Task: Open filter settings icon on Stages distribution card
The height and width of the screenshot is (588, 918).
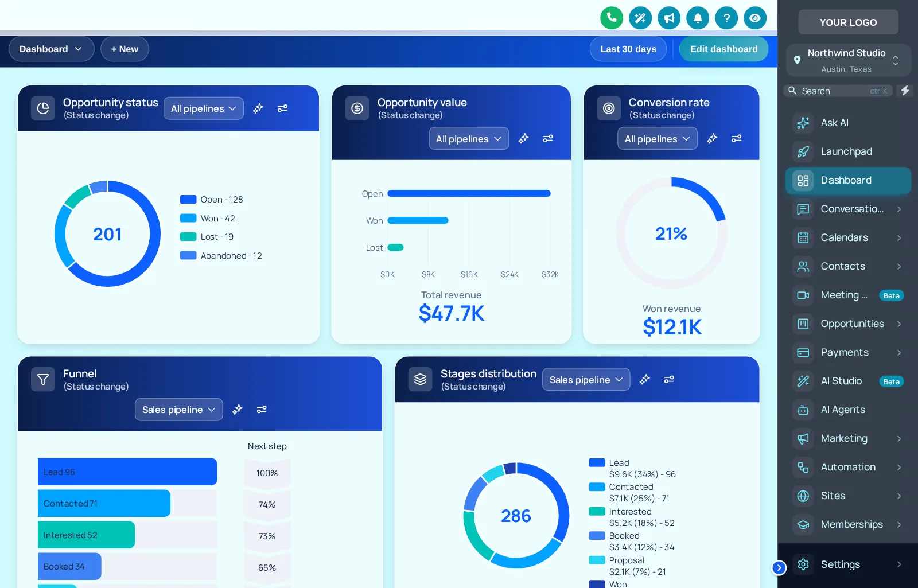Action: pos(669,379)
